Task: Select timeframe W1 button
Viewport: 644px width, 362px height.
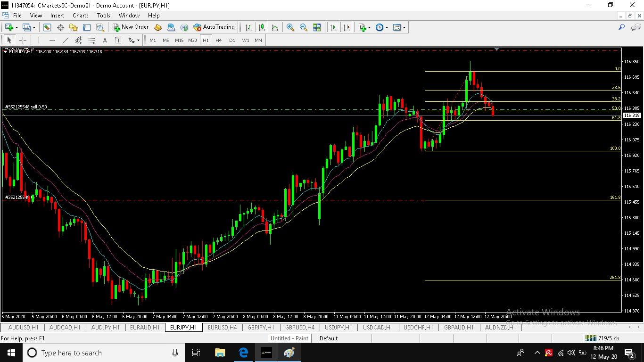Action: coord(246,40)
